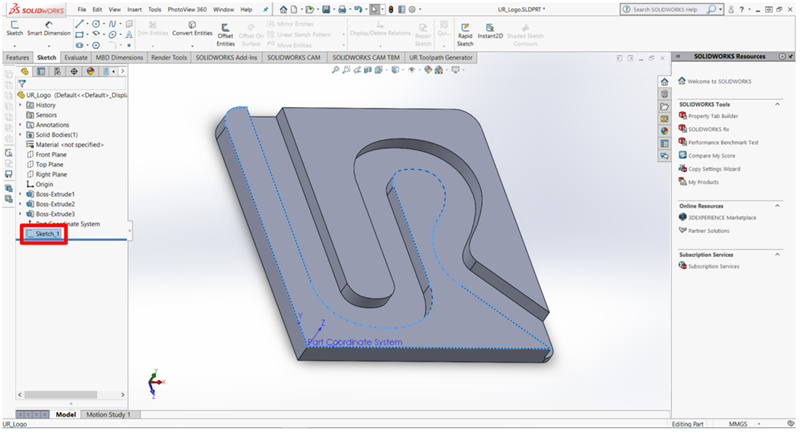Collapse the Online Resources section
The width and height of the screenshot is (800, 432).
coord(777,206)
